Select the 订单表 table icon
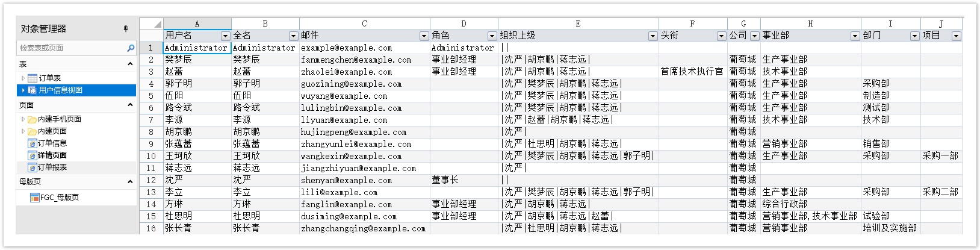Image resolution: width=980 pixels, height=250 pixels. pos(33,78)
